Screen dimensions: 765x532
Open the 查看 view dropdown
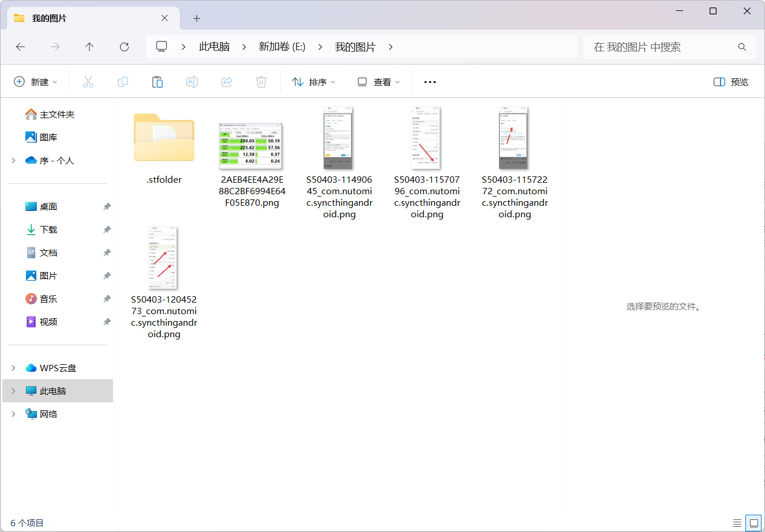[x=379, y=82]
